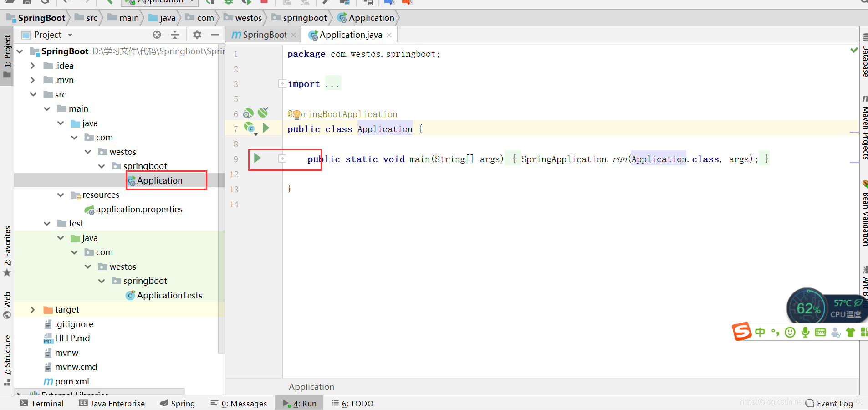The width and height of the screenshot is (868, 410).
Task: Collapse the test folder arrow
Action: (x=47, y=224)
